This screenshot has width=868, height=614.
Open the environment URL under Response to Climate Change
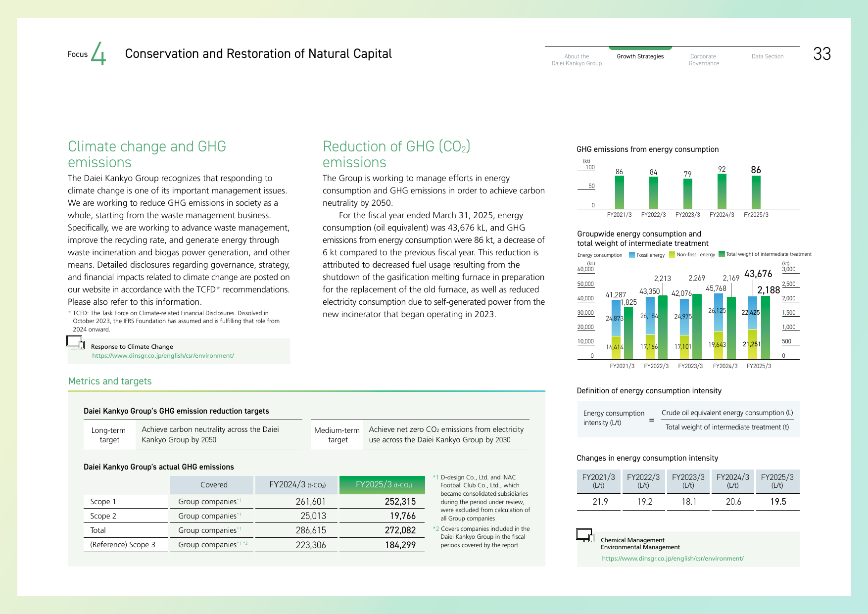[x=163, y=356]
